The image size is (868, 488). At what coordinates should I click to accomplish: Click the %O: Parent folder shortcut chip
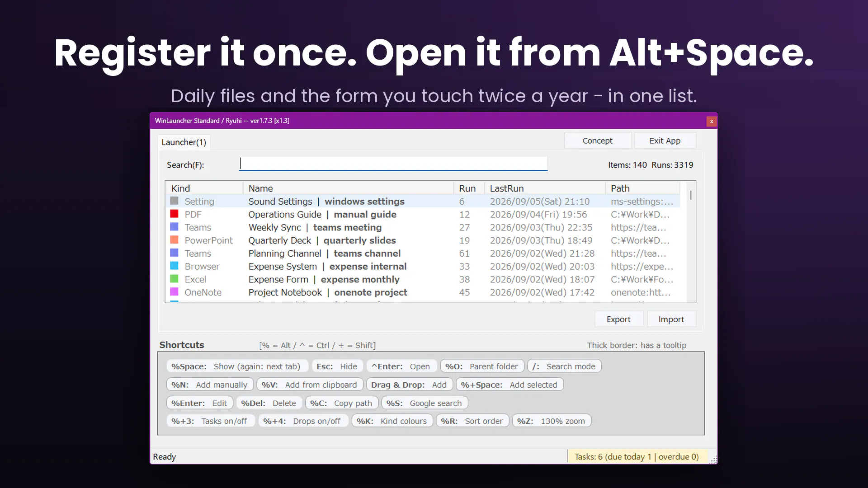[x=482, y=366]
